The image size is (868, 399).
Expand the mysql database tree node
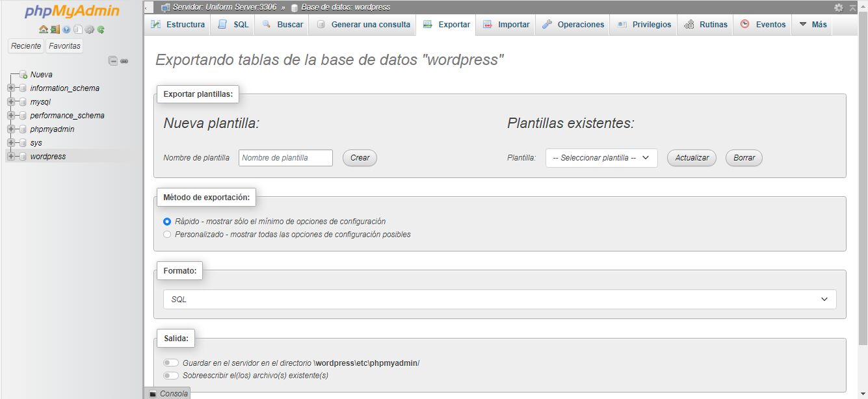point(11,101)
